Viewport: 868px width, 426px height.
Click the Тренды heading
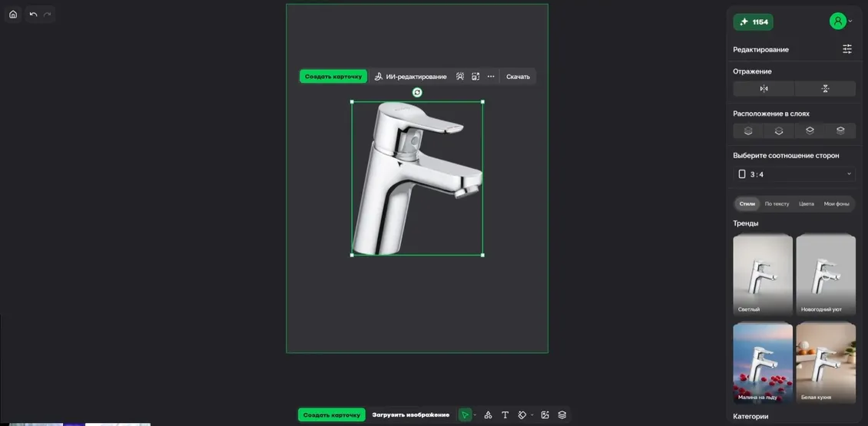pos(746,223)
